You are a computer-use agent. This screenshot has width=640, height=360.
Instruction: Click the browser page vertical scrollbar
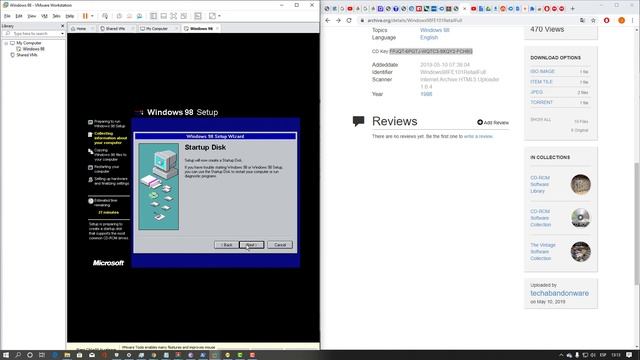coord(637,224)
